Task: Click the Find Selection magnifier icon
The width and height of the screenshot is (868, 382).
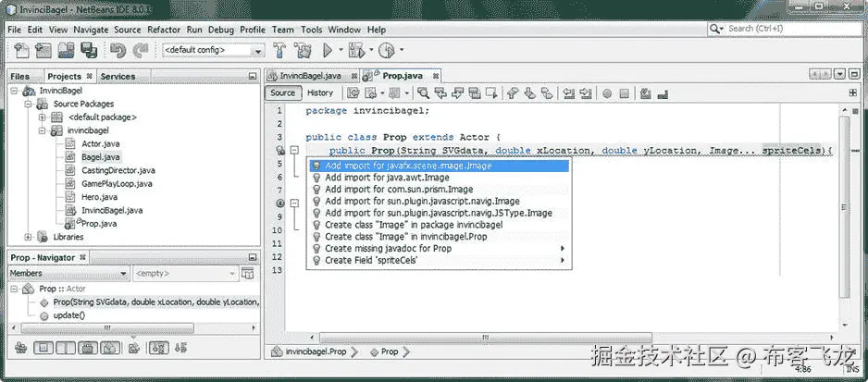Action: pyautogui.click(x=424, y=93)
